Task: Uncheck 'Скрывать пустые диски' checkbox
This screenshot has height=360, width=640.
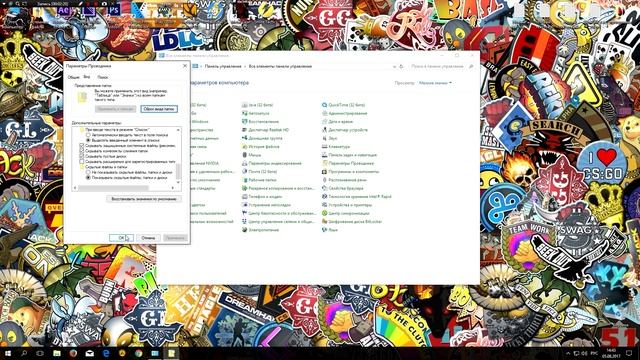Action: coord(82,156)
